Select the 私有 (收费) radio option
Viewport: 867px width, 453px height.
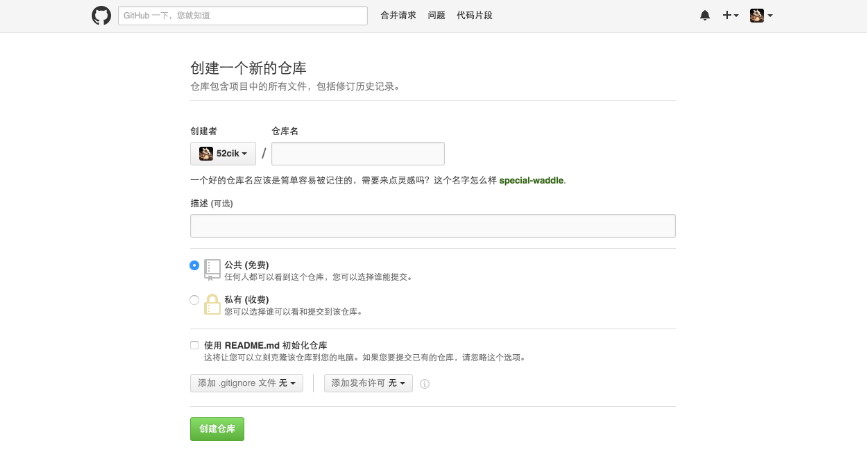pyautogui.click(x=194, y=300)
